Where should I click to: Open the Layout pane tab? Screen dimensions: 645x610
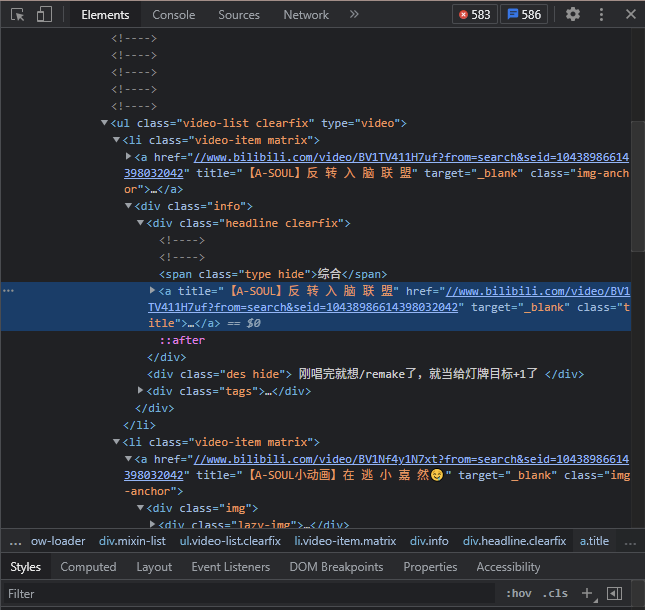(154, 566)
